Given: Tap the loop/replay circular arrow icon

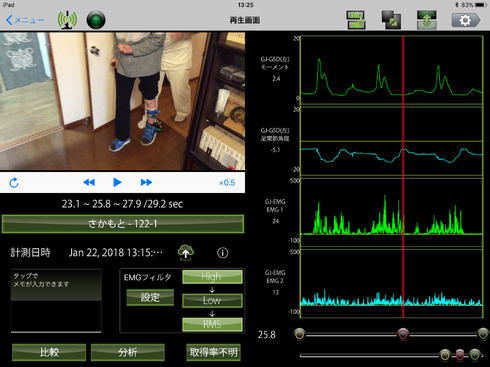Looking at the screenshot, I should click(x=14, y=183).
